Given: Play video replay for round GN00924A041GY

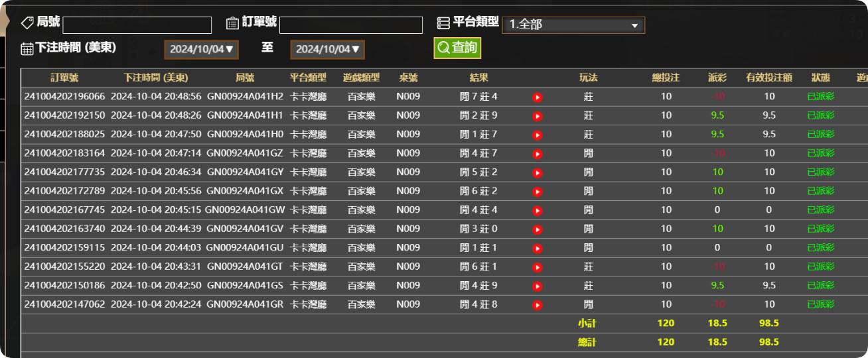Looking at the screenshot, I should 538,173.
